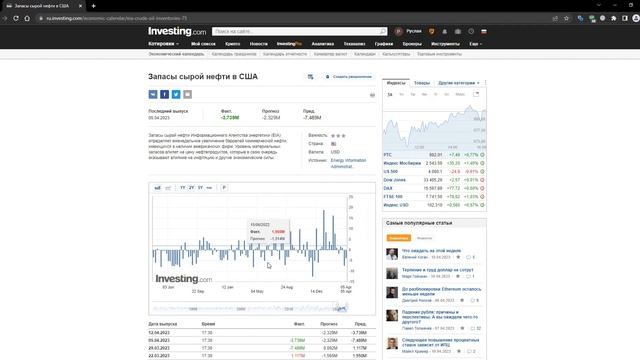Image resolution: width=640 pixels, height=360 pixels.
Task: Open Мой список menu item
Action: 203,44
